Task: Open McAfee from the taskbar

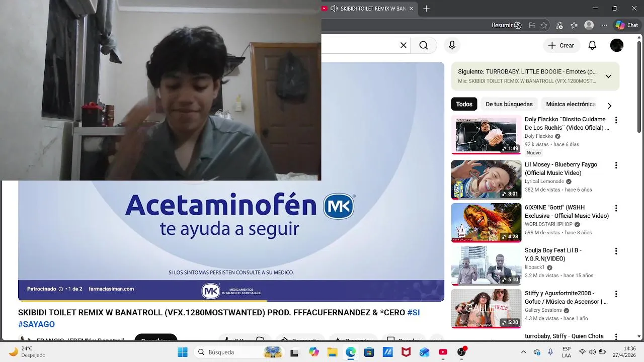Action: [406, 352]
